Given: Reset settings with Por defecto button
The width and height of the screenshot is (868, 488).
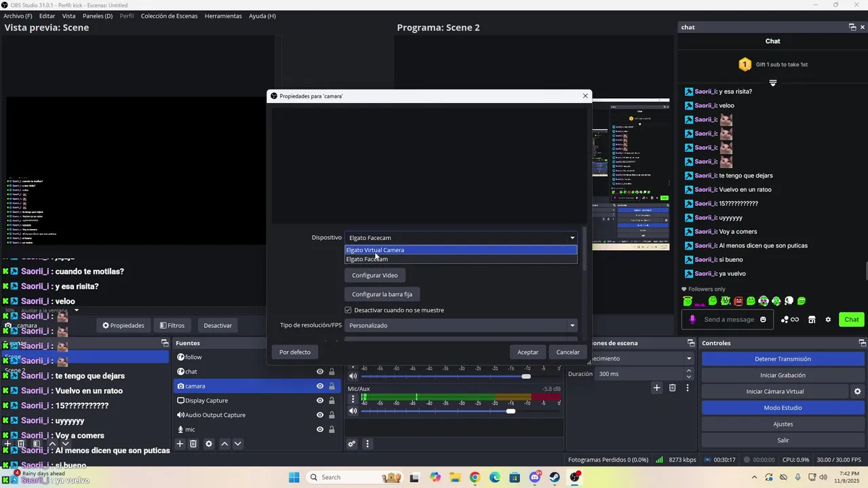Looking at the screenshot, I should [295, 352].
